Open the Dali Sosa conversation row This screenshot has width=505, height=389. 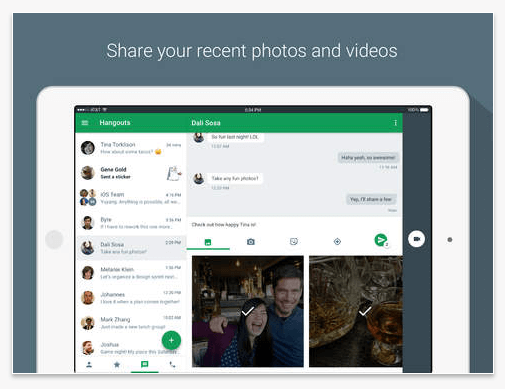pos(131,248)
